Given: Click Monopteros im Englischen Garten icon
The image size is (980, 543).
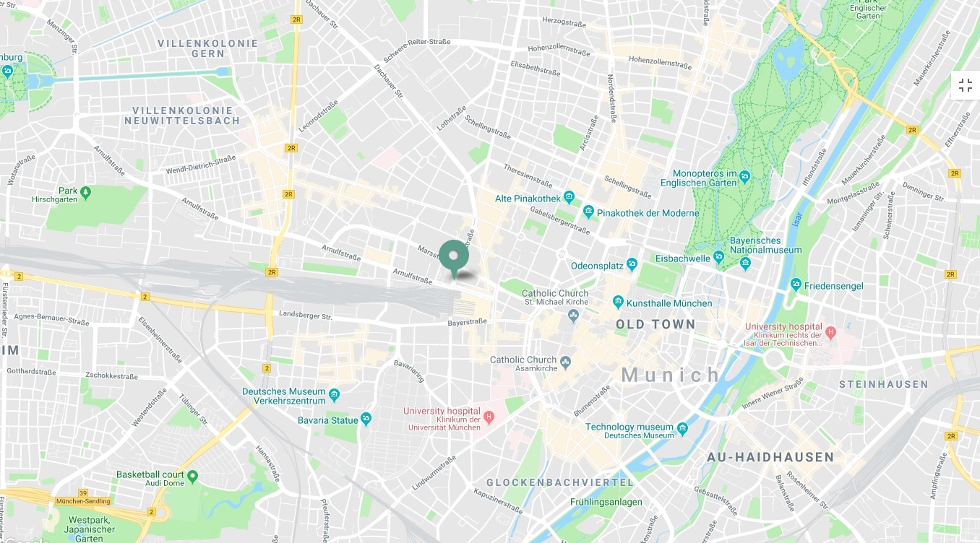Looking at the screenshot, I should (x=744, y=175).
